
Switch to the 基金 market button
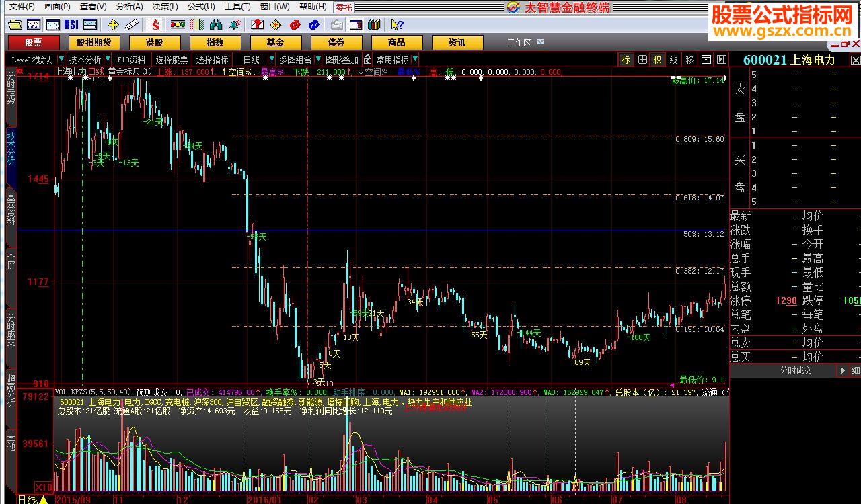tap(275, 42)
